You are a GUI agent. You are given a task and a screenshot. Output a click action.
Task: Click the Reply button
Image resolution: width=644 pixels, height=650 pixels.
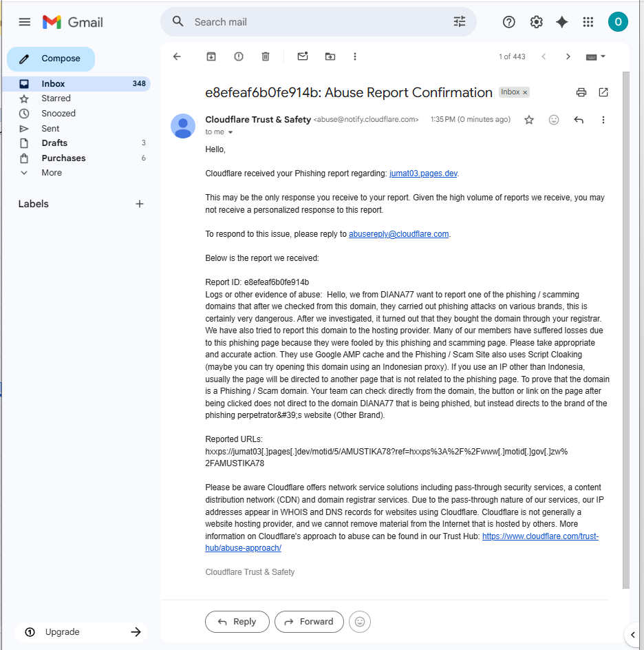(x=237, y=621)
